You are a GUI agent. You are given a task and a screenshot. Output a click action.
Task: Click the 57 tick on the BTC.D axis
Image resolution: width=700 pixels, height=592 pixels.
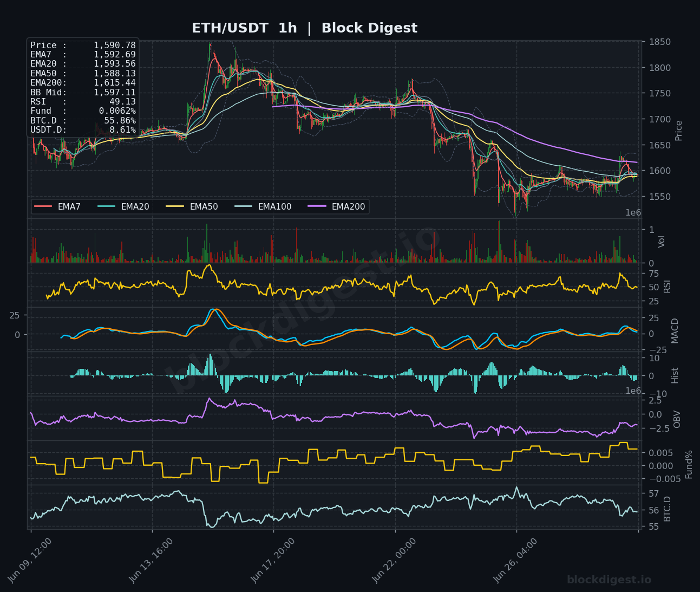coord(653,494)
